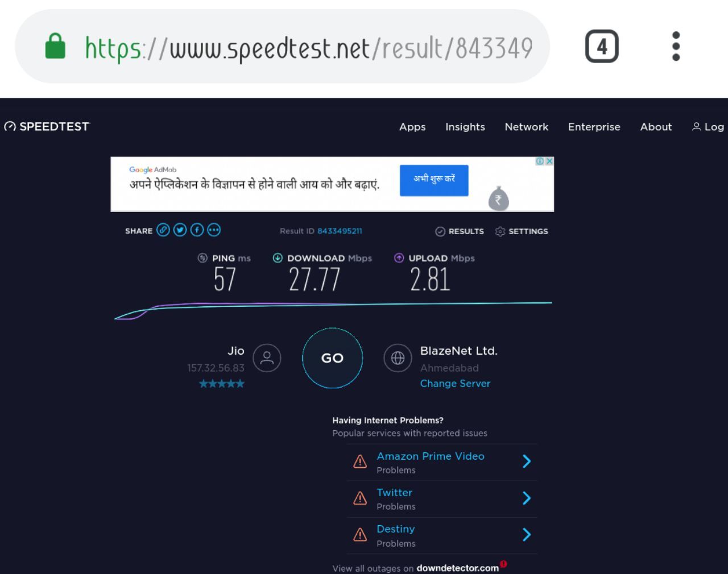
Task: Click the SETTINGS label
Action: (x=528, y=231)
